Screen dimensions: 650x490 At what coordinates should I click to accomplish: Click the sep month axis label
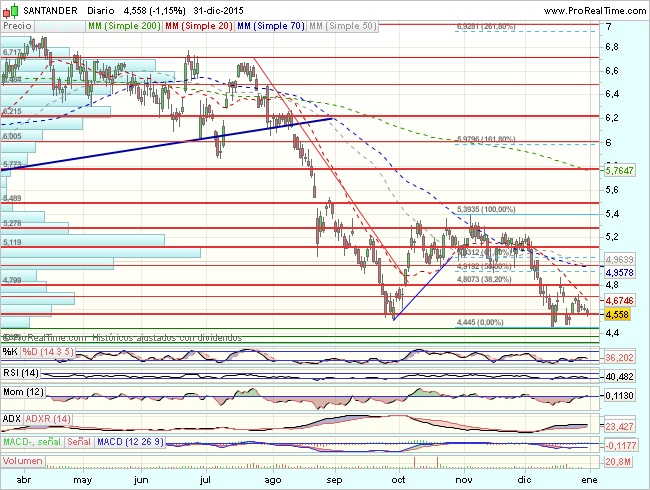click(x=334, y=480)
